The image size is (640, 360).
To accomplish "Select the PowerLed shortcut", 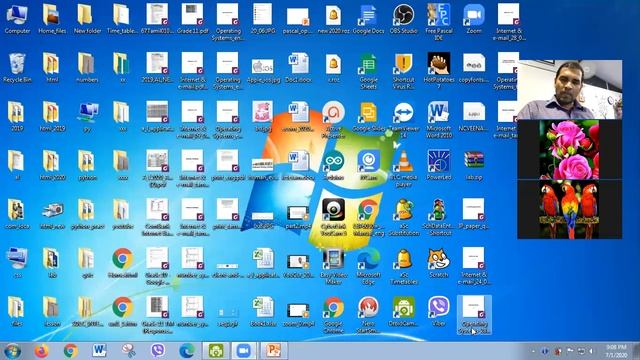I will [439, 165].
